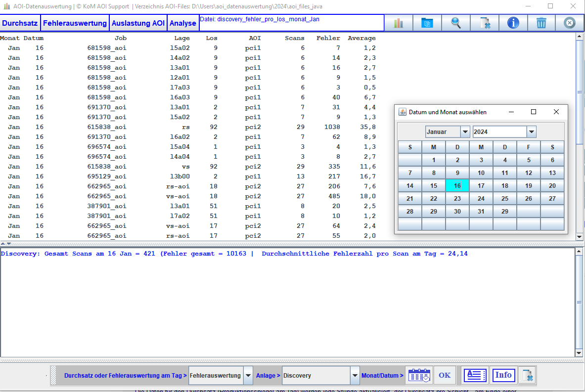Click the 'Lage' column header
This screenshot has height=392, width=585.
[181, 38]
